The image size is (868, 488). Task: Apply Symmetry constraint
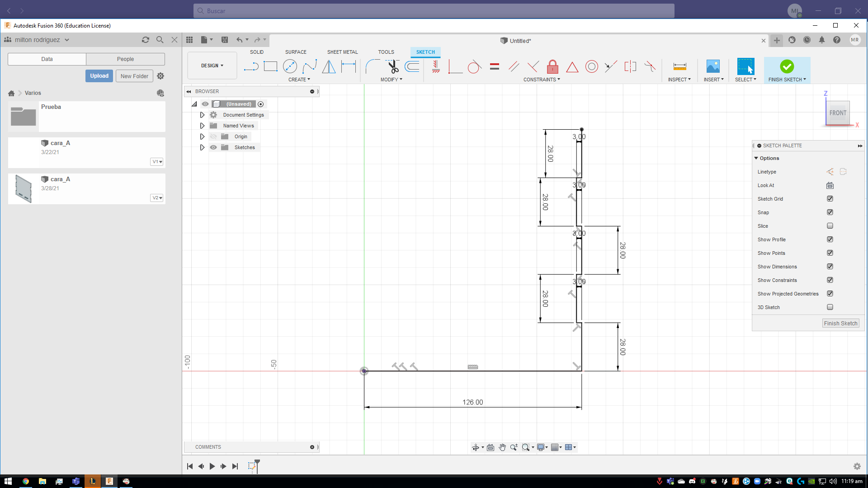pyautogui.click(x=630, y=67)
